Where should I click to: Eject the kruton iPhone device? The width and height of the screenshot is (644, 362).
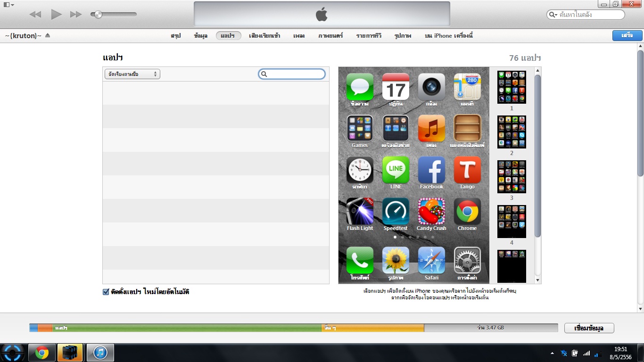(48, 36)
